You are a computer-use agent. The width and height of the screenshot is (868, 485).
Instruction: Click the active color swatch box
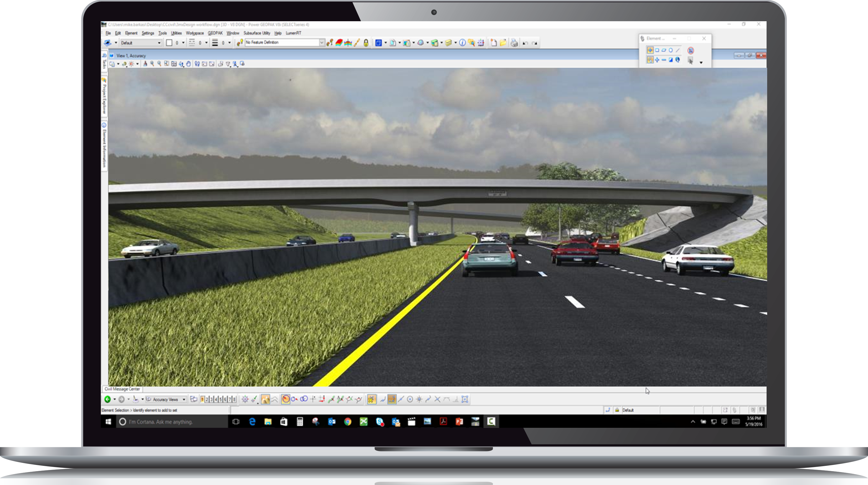(x=169, y=43)
